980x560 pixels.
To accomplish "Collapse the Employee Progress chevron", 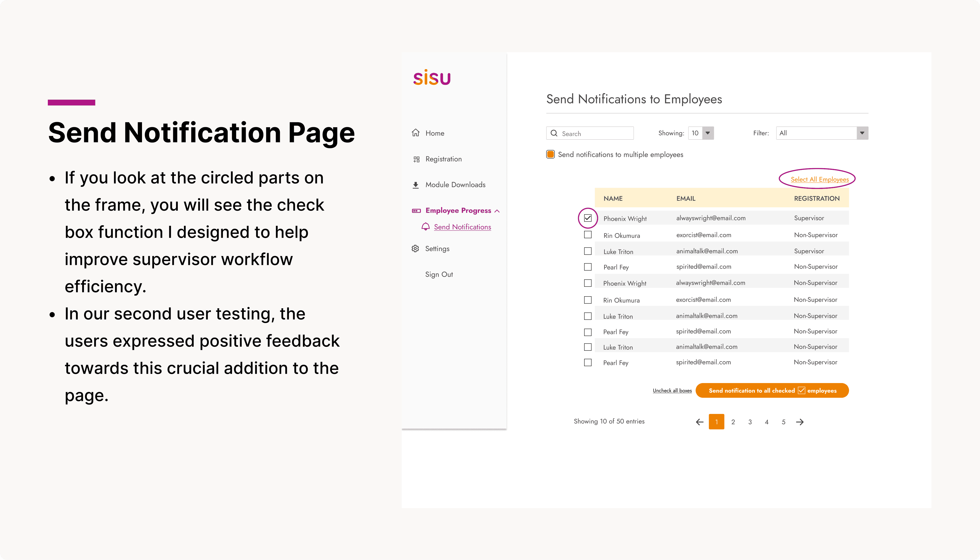I will coord(497,211).
